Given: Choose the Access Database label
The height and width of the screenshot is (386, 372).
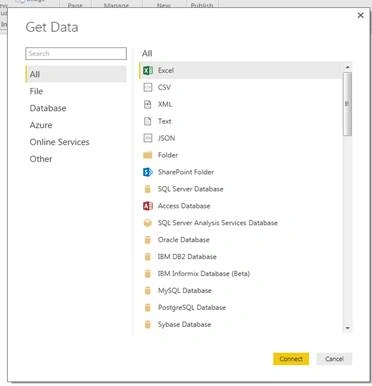Looking at the screenshot, I should (x=184, y=206).
